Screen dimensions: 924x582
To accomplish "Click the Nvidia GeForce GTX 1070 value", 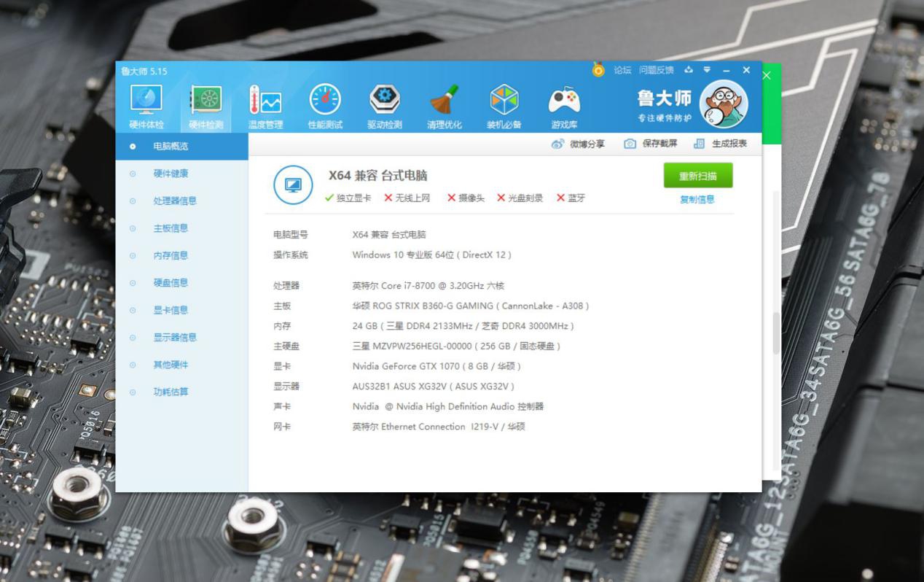I will 436,366.
